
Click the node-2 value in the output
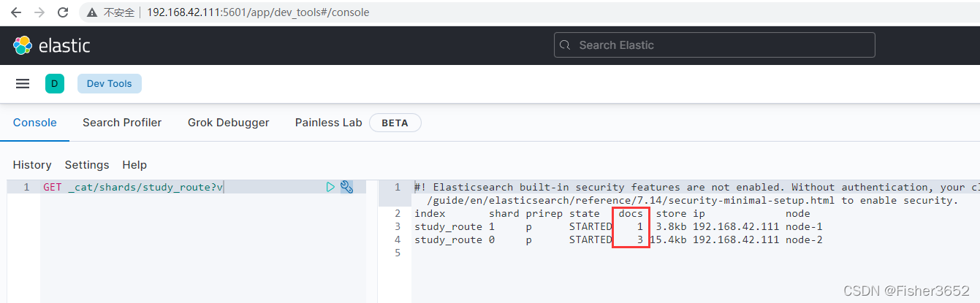coord(804,239)
